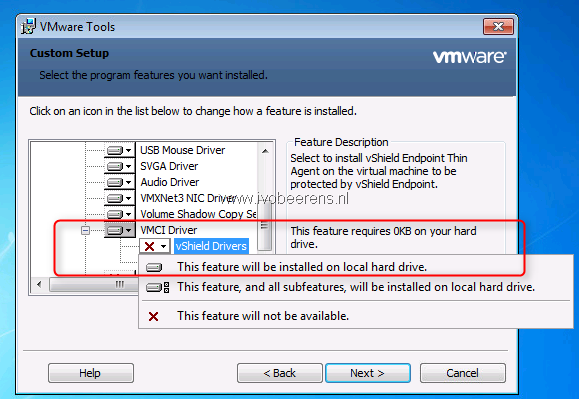Screen dimensions: 579x399
Task: Select Audio Driver feature row
Action: pyautogui.click(x=169, y=182)
